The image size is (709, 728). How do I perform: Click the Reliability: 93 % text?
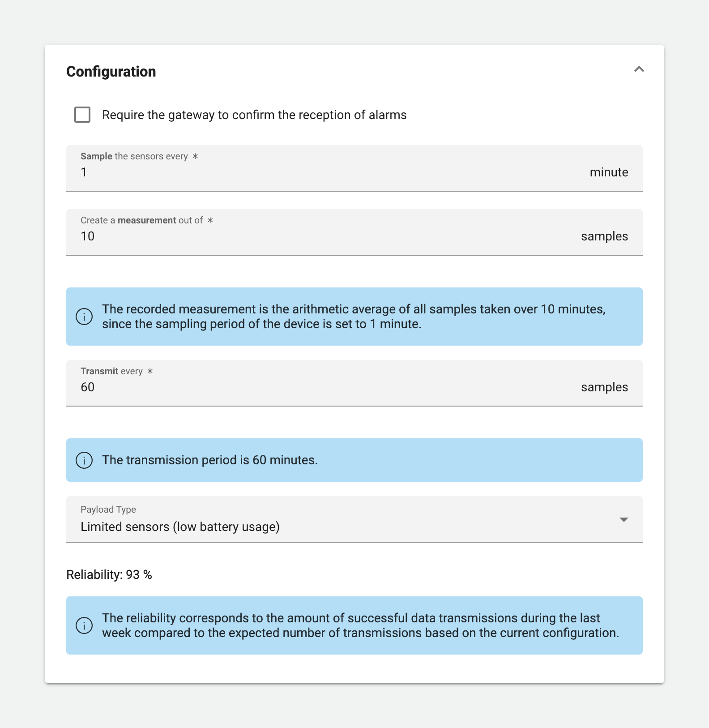[x=109, y=574]
